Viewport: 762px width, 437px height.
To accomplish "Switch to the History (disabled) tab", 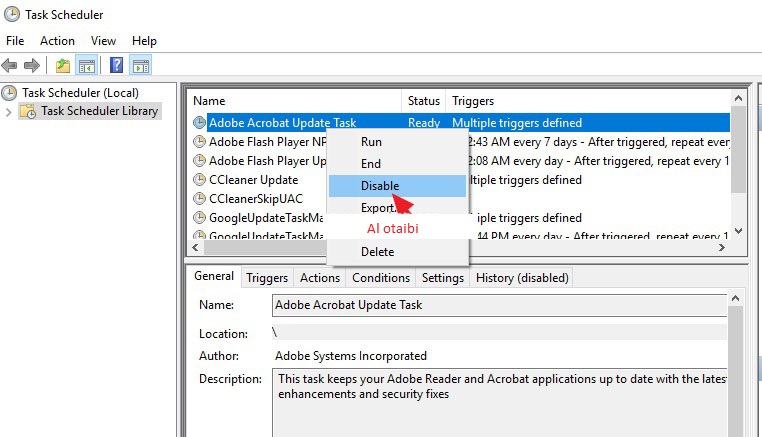I will point(522,278).
